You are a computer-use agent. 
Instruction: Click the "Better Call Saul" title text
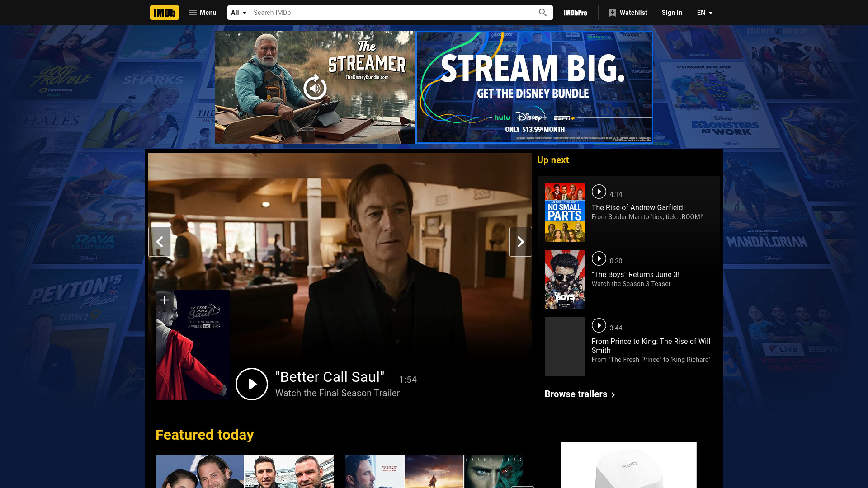pos(330,377)
